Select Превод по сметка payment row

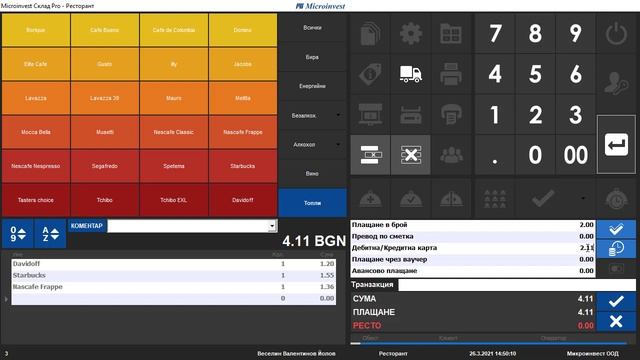[x=473, y=236]
